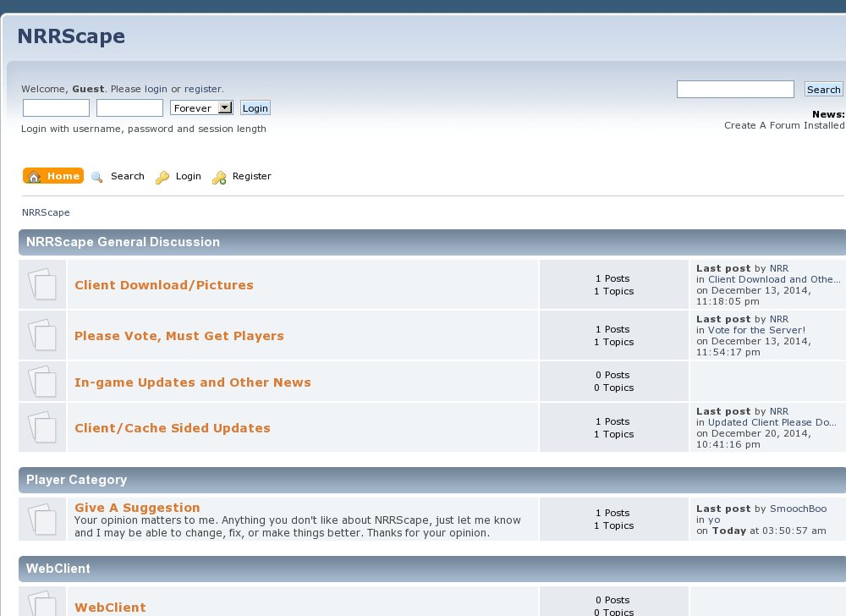
Task: Open last post Vote for the Server!
Action: 756,330
